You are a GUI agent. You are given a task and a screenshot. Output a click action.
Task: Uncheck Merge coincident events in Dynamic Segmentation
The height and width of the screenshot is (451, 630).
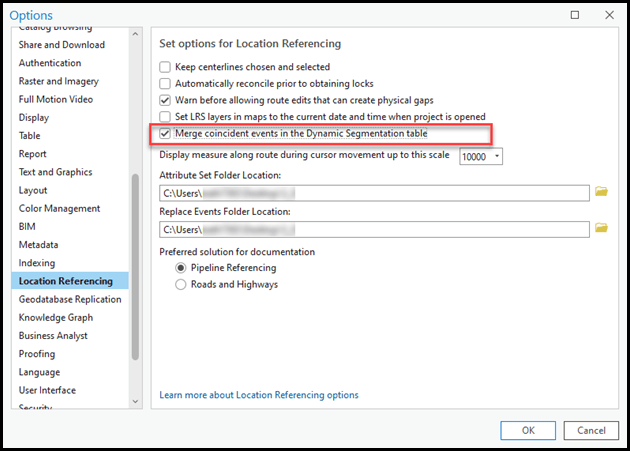point(166,134)
